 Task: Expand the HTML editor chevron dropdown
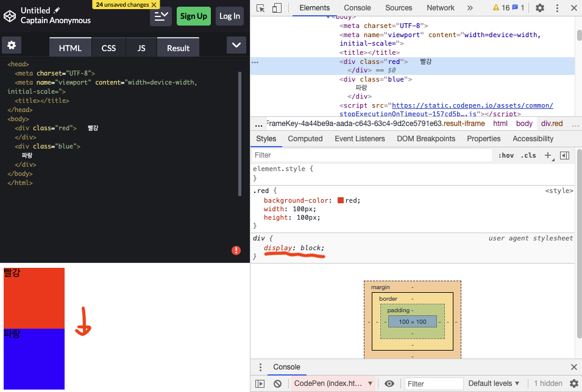tap(236, 46)
